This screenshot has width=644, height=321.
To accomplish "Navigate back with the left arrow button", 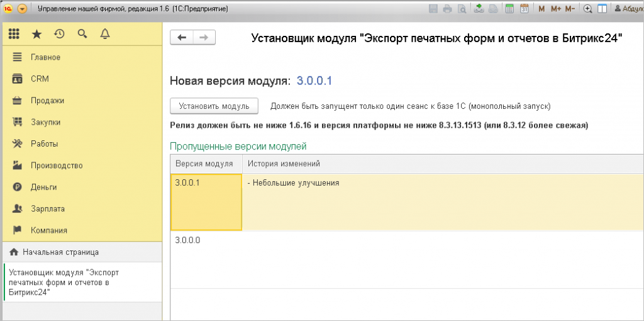I will (182, 38).
